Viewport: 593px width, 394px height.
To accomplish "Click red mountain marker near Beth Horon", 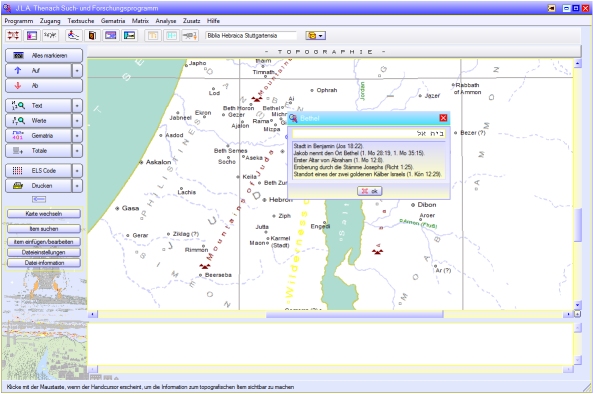I will click(x=257, y=99).
